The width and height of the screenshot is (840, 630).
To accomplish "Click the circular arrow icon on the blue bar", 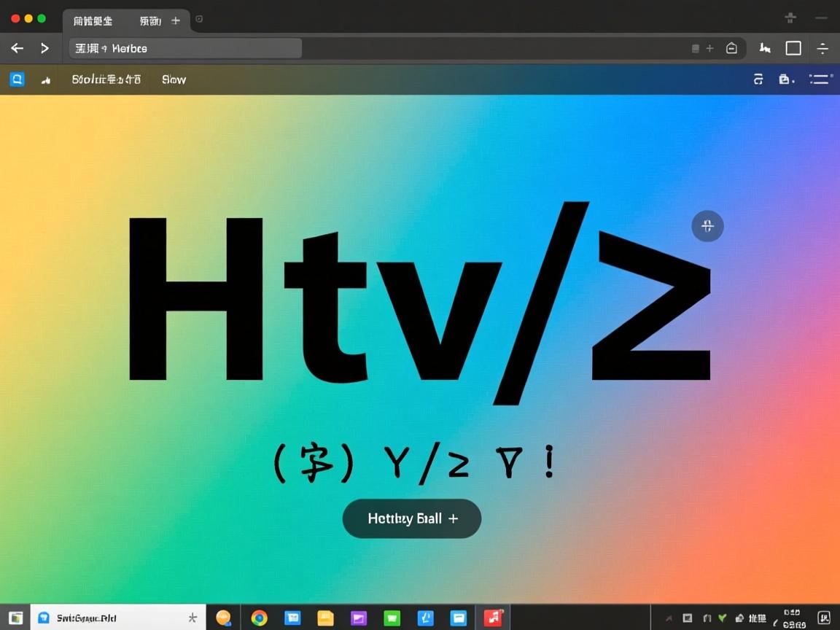I will (758, 79).
